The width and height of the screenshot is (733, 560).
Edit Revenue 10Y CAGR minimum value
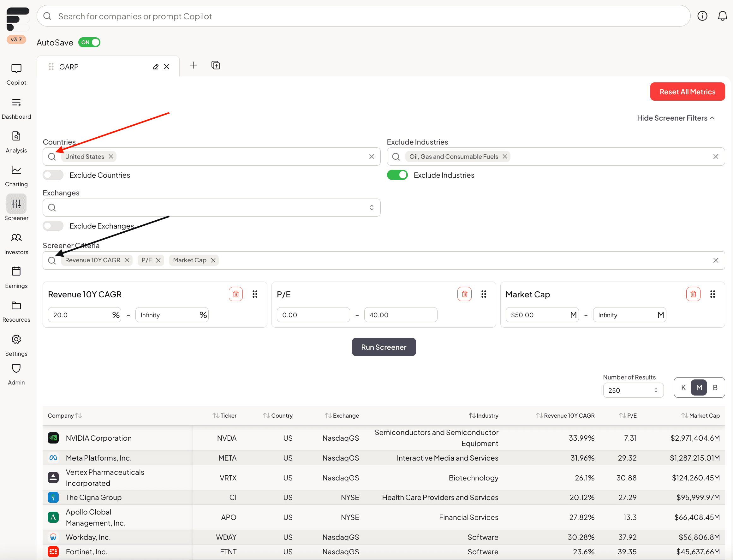coord(84,315)
